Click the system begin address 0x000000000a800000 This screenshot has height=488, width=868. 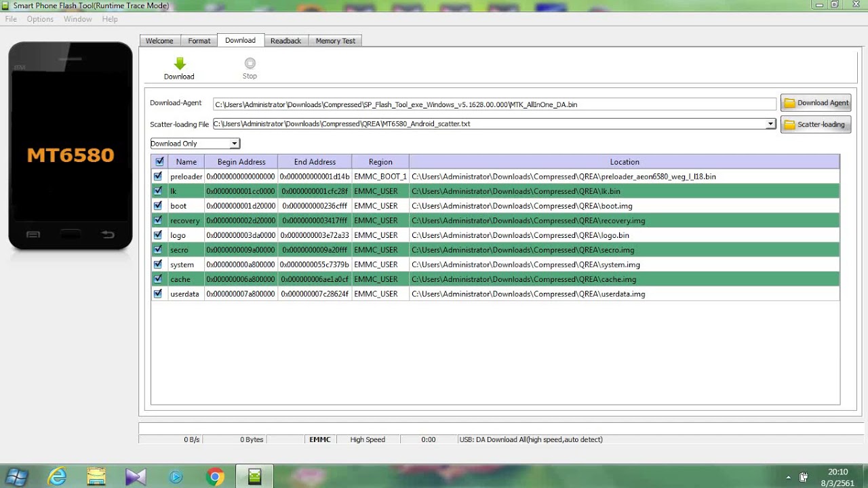(241, 264)
